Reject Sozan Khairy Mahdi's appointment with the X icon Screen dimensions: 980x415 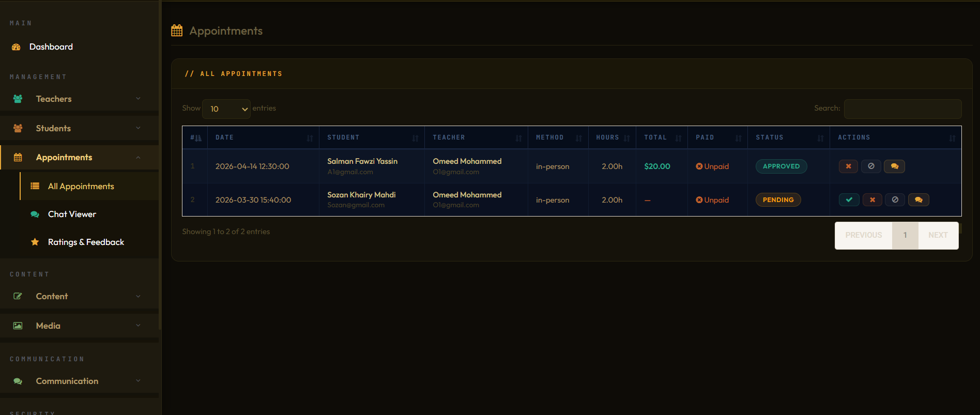click(872, 200)
